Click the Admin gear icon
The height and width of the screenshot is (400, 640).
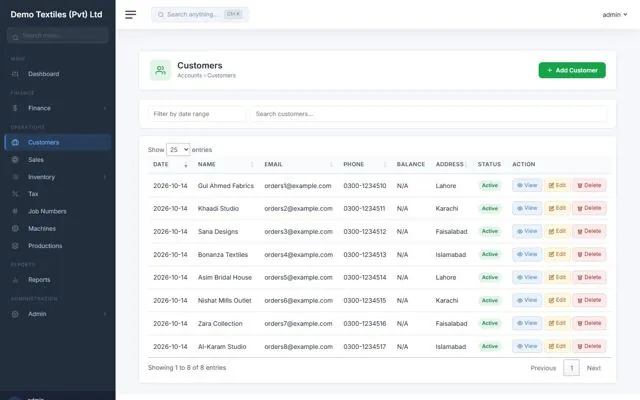(15, 314)
